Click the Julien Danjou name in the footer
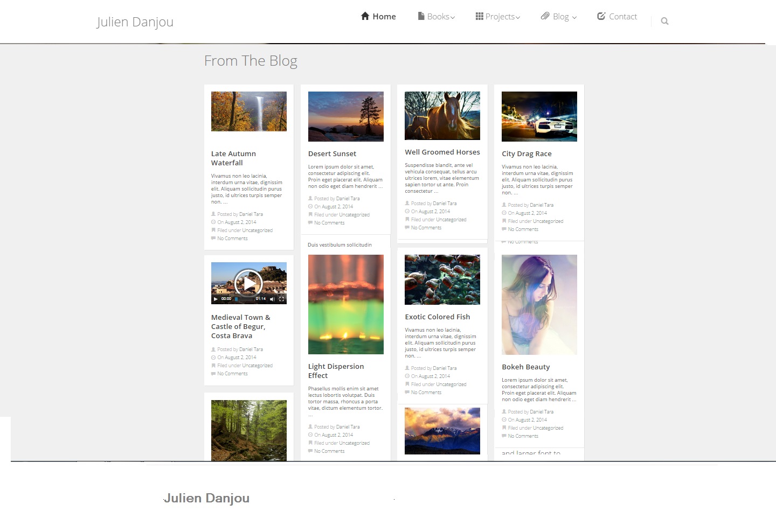Image resolution: width=776 pixels, height=532 pixels. pyautogui.click(x=206, y=498)
